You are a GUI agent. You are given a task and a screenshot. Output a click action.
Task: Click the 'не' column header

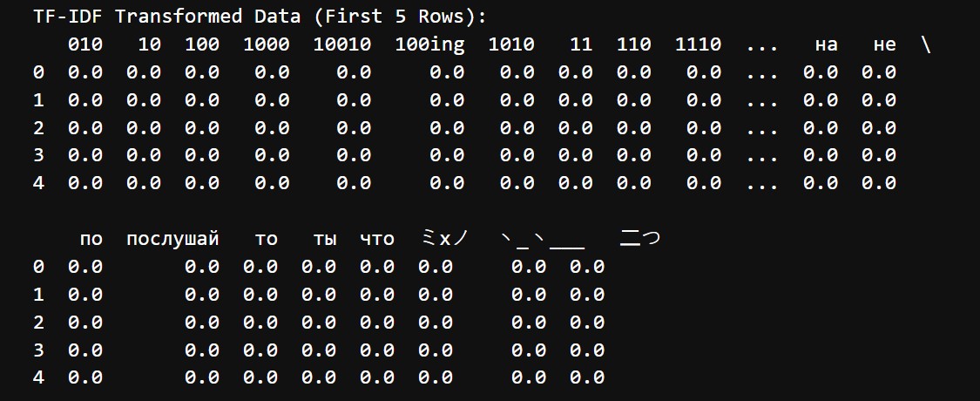(x=884, y=45)
